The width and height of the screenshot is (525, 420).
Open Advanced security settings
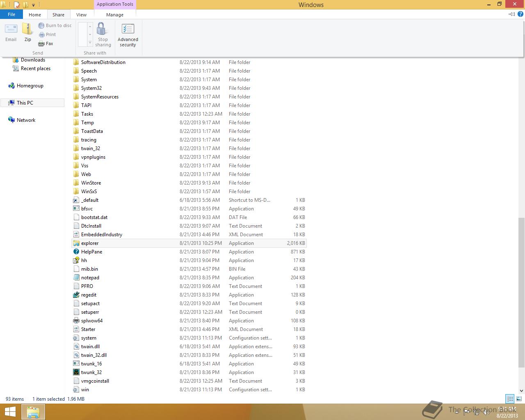(128, 35)
